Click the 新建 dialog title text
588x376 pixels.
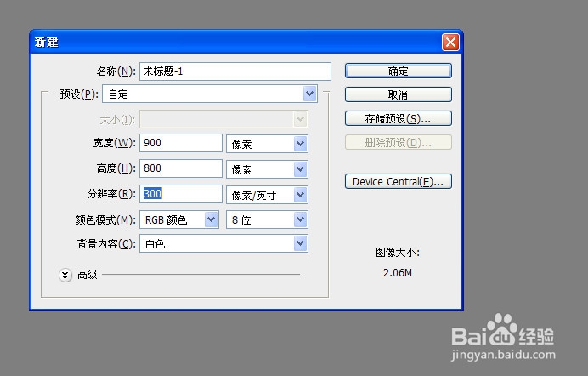(x=46, y=42)
